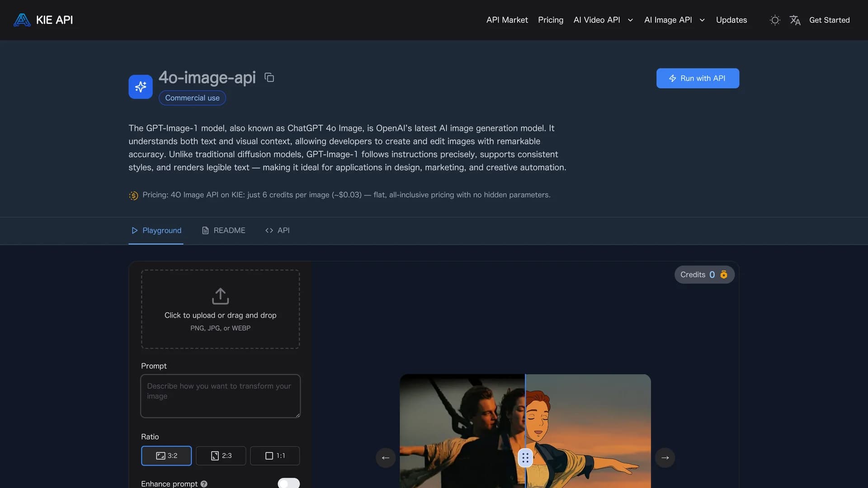Viewport: 868px width, 488px height.
Task: Click the before/after comparison slider handle
Action: click(525, 458)
